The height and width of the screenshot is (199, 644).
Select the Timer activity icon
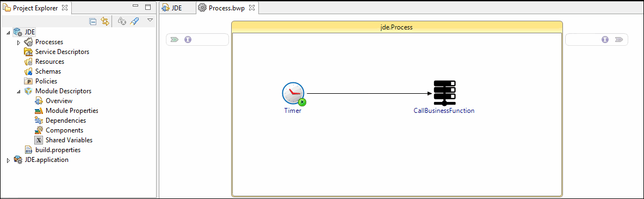pos(294,94)
